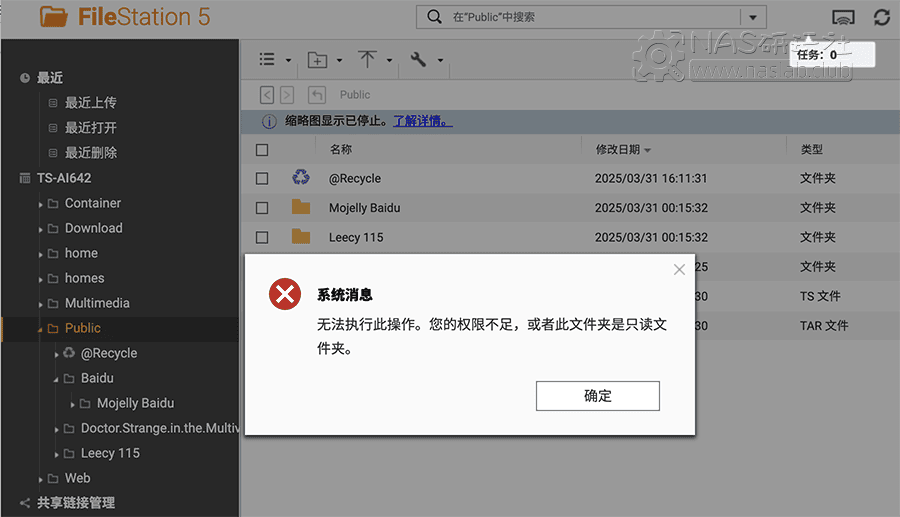Open the view mode dropdown arrow

[x=288, y=60]
